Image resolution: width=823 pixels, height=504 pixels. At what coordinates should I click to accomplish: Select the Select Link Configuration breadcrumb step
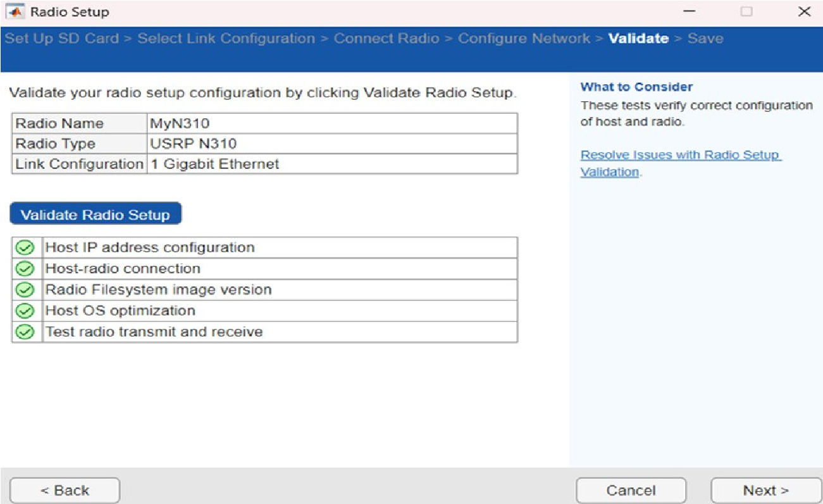226,39
